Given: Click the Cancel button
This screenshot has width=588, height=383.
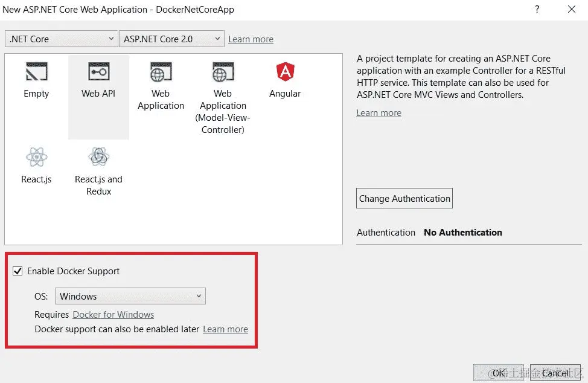Looking at the screenshot, I should coord(555,373).
